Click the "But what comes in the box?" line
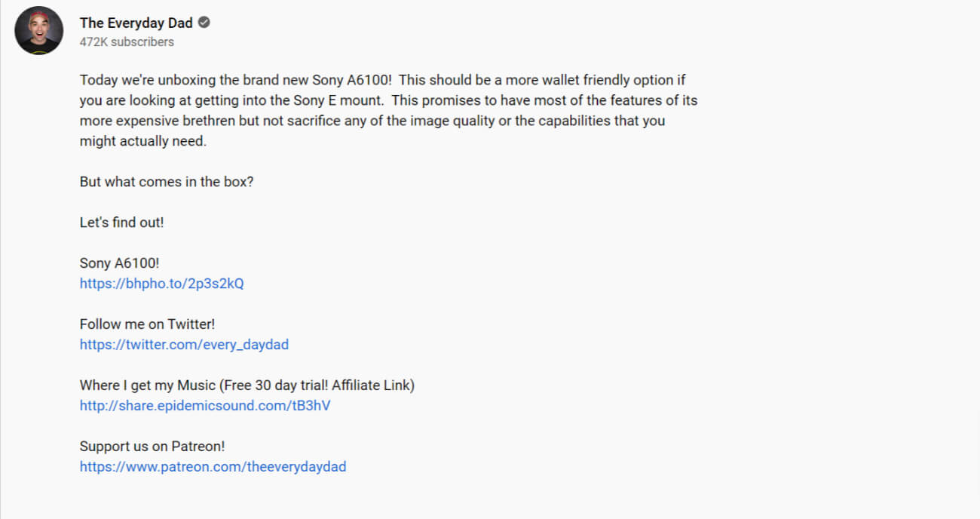980x519 pixels. (x=167, y=182)
